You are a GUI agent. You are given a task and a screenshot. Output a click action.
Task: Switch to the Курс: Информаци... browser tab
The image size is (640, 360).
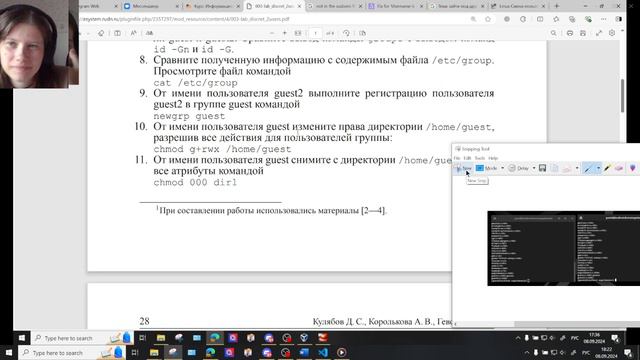[212, 6]
